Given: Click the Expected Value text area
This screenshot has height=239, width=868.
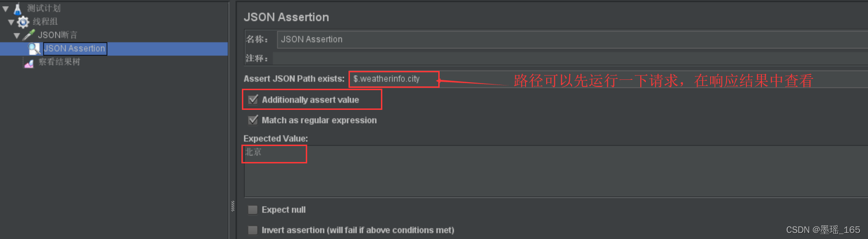Looking at the screenshot, I should 556,171.
